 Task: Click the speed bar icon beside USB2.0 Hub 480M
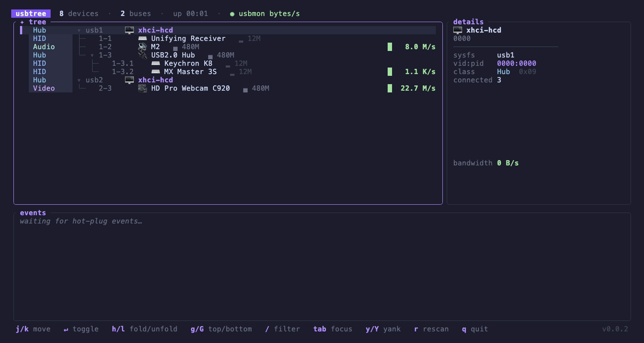click(x=210, y=57)
